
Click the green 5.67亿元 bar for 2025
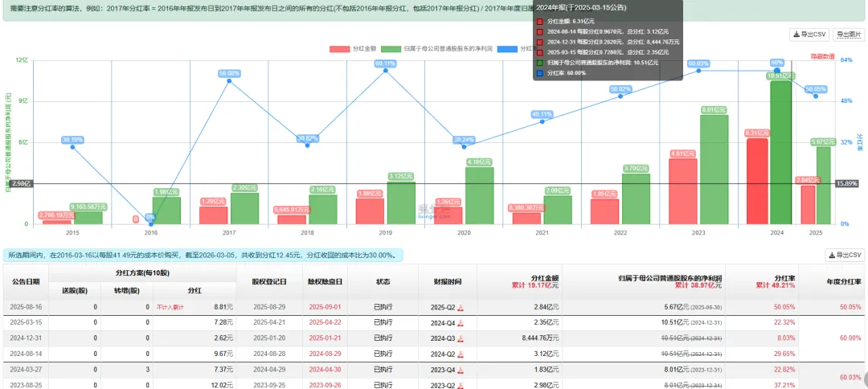(823, 186)
